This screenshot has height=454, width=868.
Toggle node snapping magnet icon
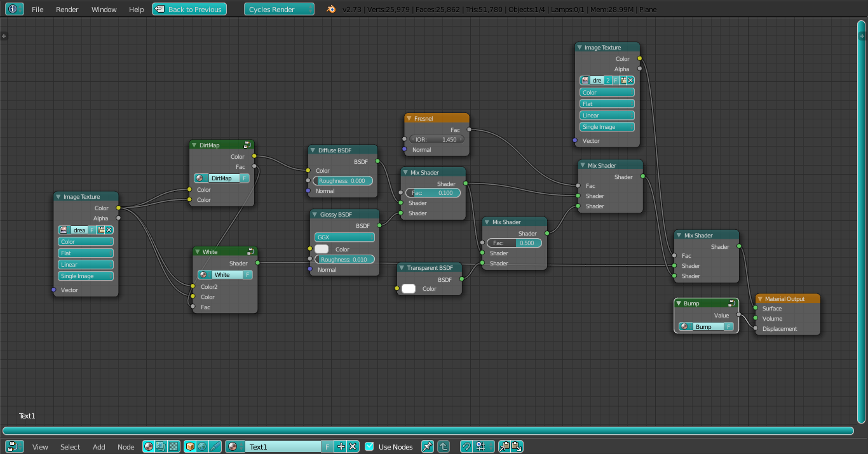466,446
